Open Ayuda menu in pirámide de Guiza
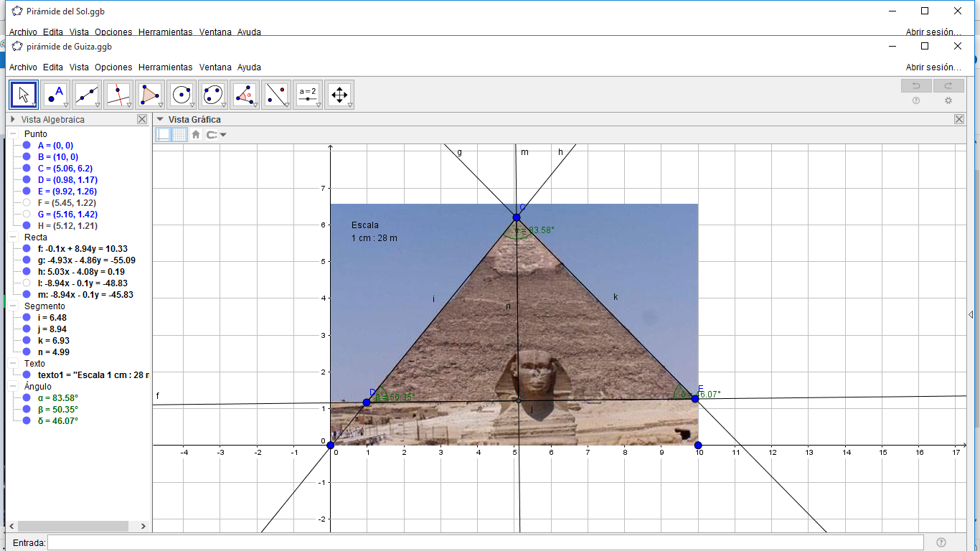Image resolution: width=980 pixels, height=551 pixels. pos(249,67)
